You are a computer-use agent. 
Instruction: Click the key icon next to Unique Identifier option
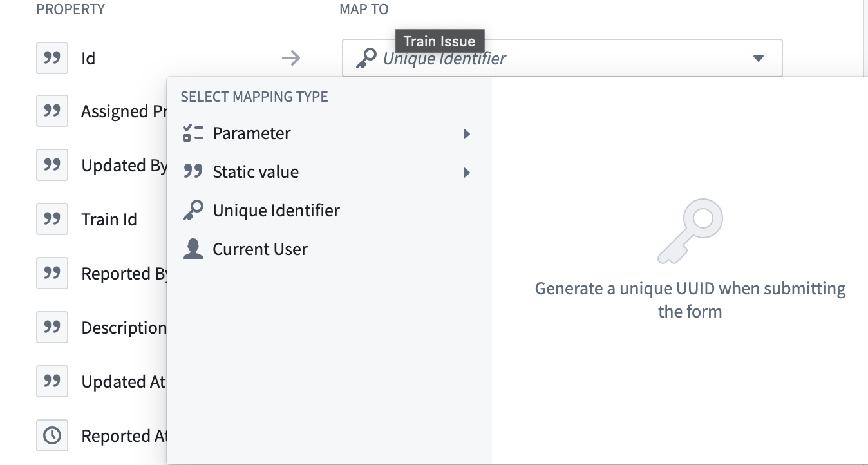tap(193, 211)
